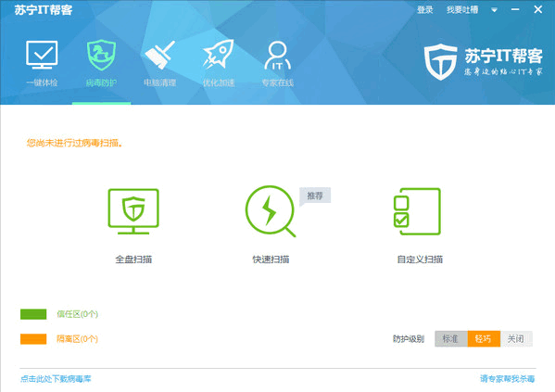
Task: Click the orange quarantine zone swatch
Action: click(33, 339)
